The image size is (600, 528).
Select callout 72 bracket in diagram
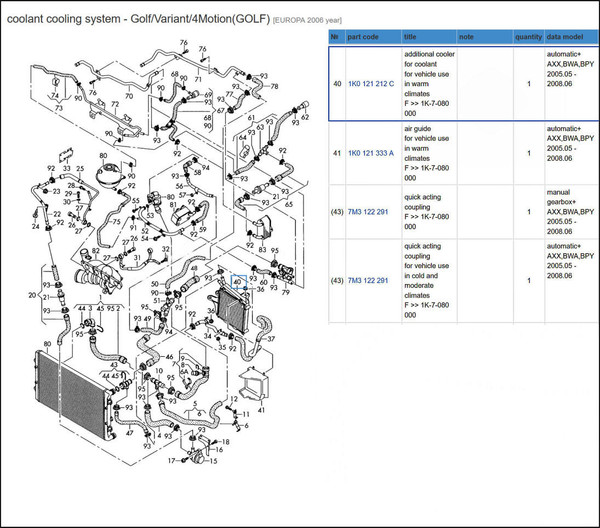click(115, 104)
